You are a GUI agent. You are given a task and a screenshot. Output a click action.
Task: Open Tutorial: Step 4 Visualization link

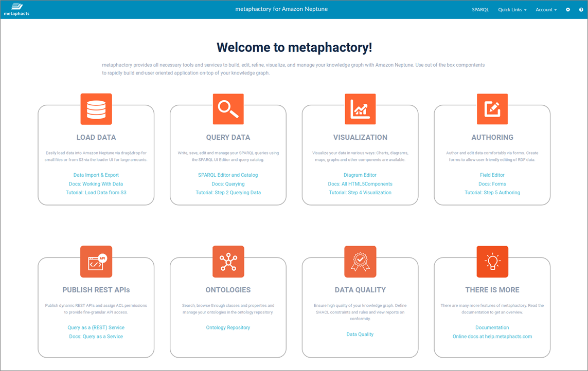point(360,193)
